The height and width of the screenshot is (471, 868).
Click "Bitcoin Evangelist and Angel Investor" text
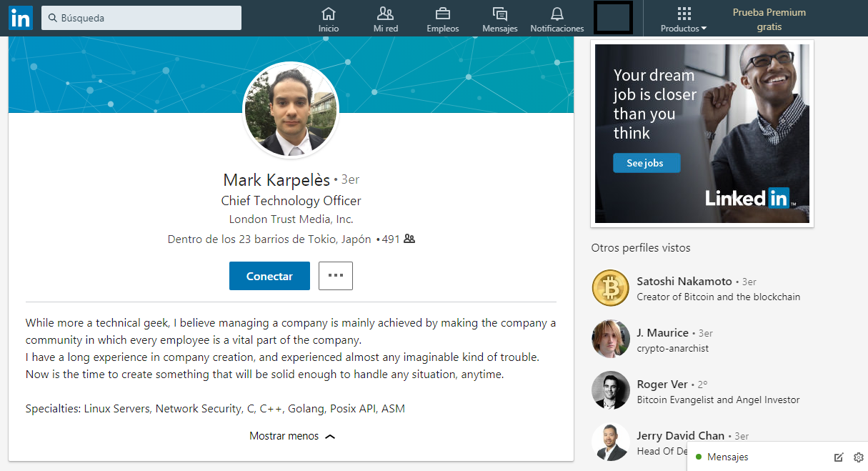point(718,400)
